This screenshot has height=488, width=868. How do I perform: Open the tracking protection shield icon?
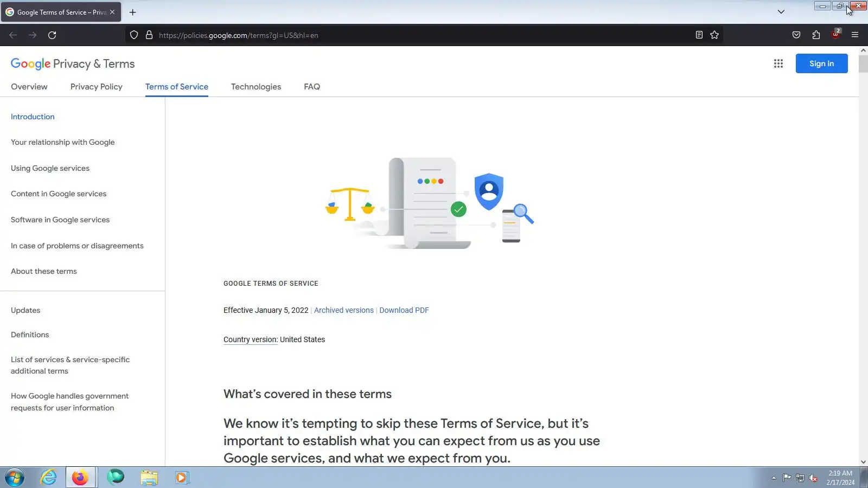click(134, 35)
